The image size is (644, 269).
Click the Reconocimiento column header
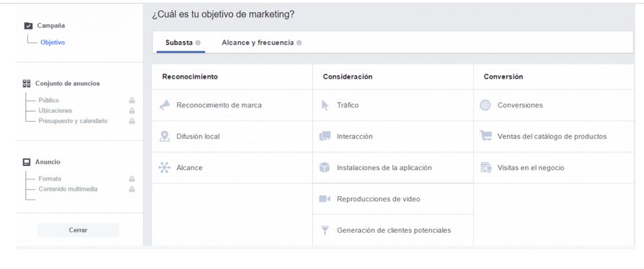point(190,76)
